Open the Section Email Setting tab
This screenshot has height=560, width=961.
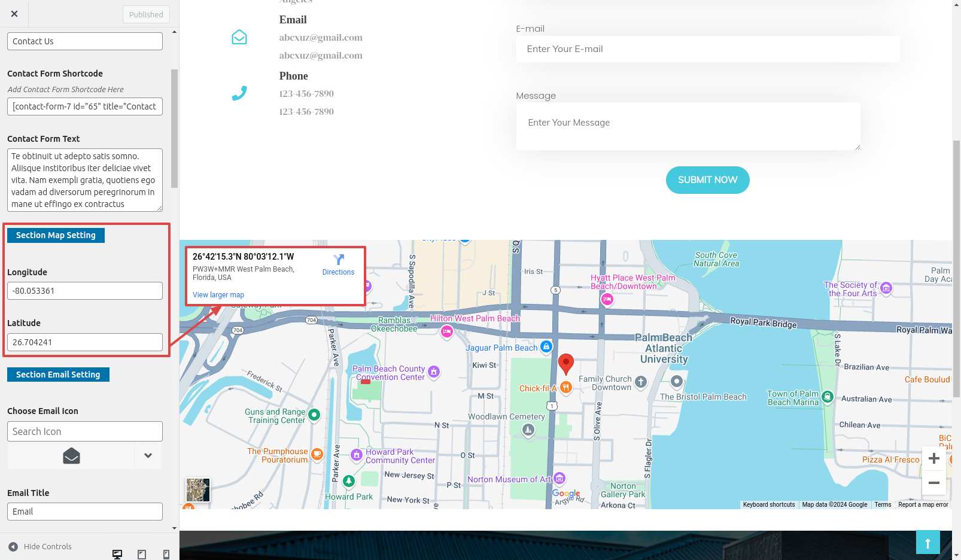(x=58, y=375)
